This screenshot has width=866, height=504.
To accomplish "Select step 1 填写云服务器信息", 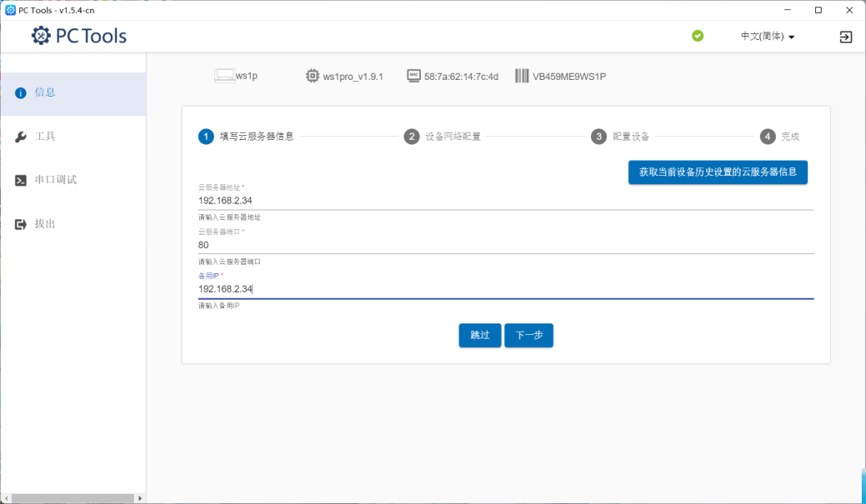I will click(247, 137).
